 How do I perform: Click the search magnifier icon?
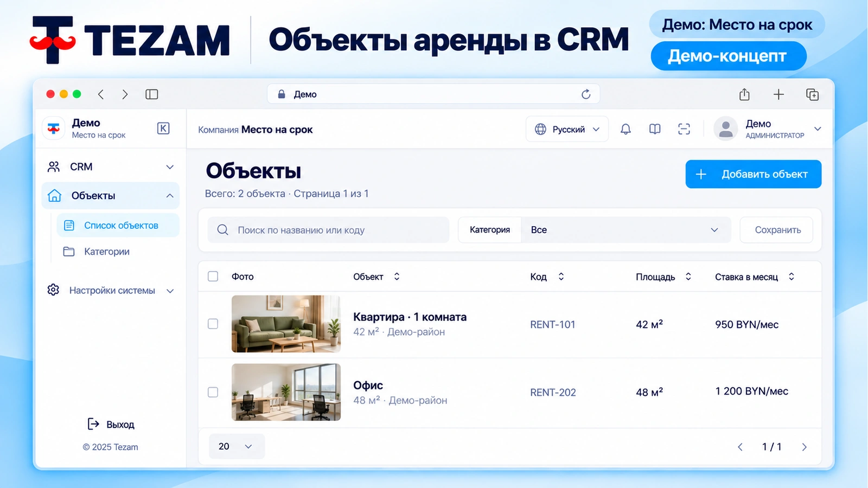[222, 230]
